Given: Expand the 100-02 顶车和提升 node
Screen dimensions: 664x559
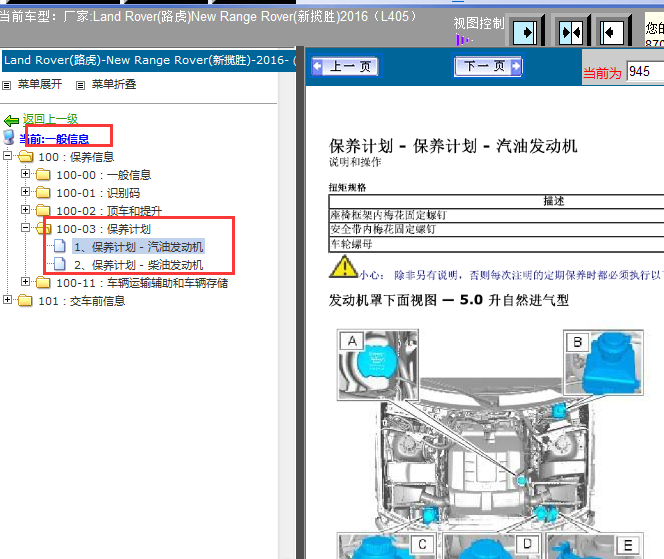Looking at the screenshot, I should pyautogui.click(x=25, y=210).
